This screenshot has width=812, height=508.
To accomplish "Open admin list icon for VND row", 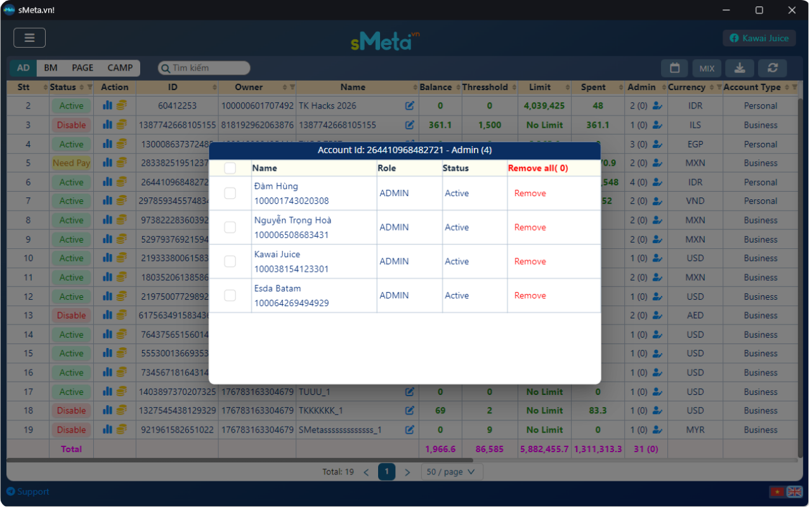I will 657,201.
